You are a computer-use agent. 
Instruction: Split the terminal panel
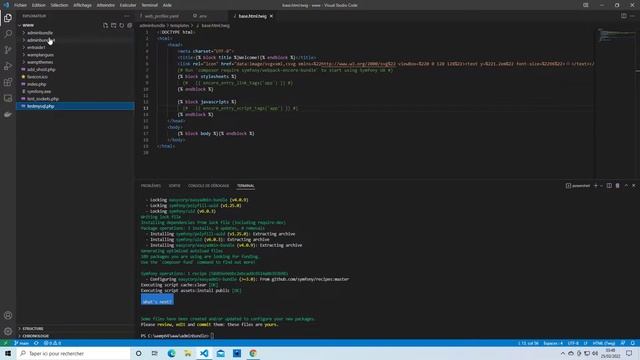click(x=609, y=186)
